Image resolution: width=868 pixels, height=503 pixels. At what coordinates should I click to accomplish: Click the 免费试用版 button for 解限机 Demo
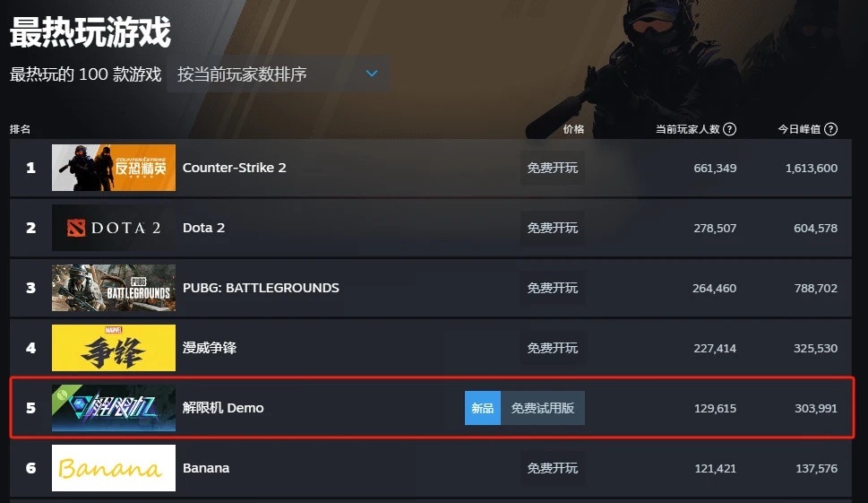543,408
